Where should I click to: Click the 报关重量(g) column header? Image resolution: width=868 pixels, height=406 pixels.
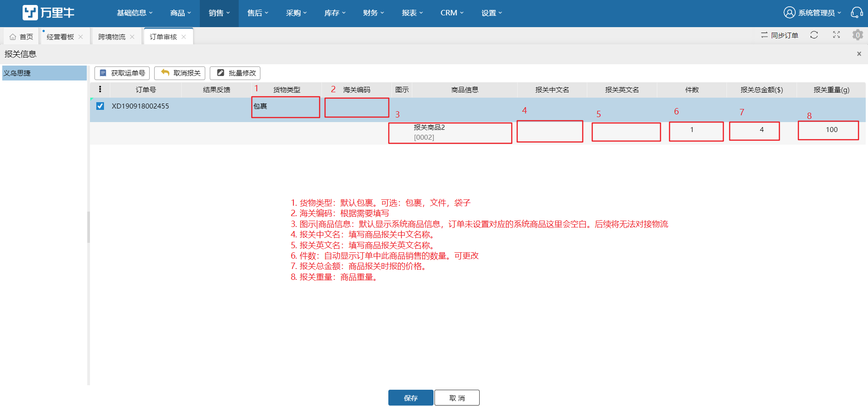pyautogui.click(x=831, y=90)
